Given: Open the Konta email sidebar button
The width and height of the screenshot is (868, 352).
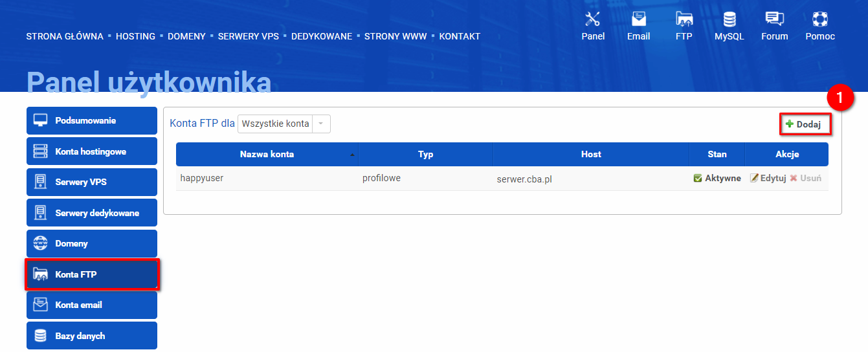Looking at the screenshot, I should [x=92, y=305].
